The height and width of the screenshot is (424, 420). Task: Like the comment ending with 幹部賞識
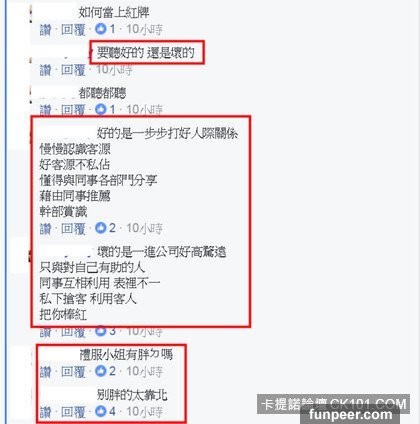(46, 229)
